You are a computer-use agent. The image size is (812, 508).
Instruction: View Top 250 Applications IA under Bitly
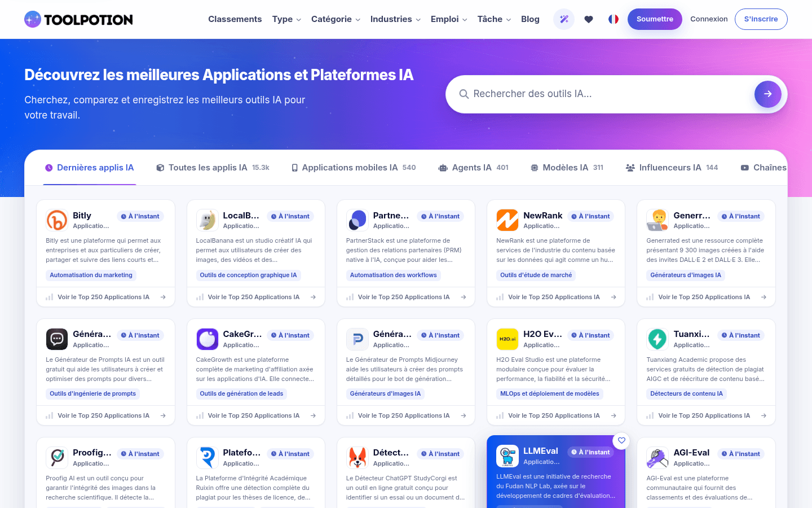click(105, 297)
